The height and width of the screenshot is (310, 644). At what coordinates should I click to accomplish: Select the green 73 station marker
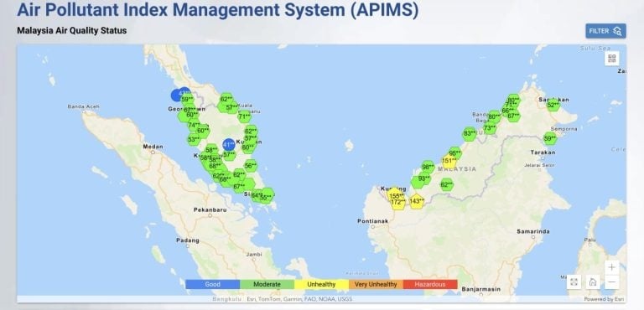pos(490,128)
